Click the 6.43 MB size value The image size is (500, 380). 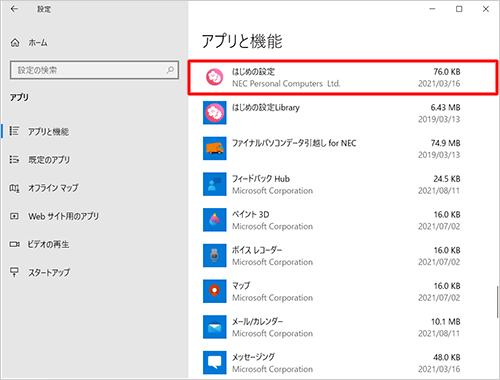click(445, 107)
